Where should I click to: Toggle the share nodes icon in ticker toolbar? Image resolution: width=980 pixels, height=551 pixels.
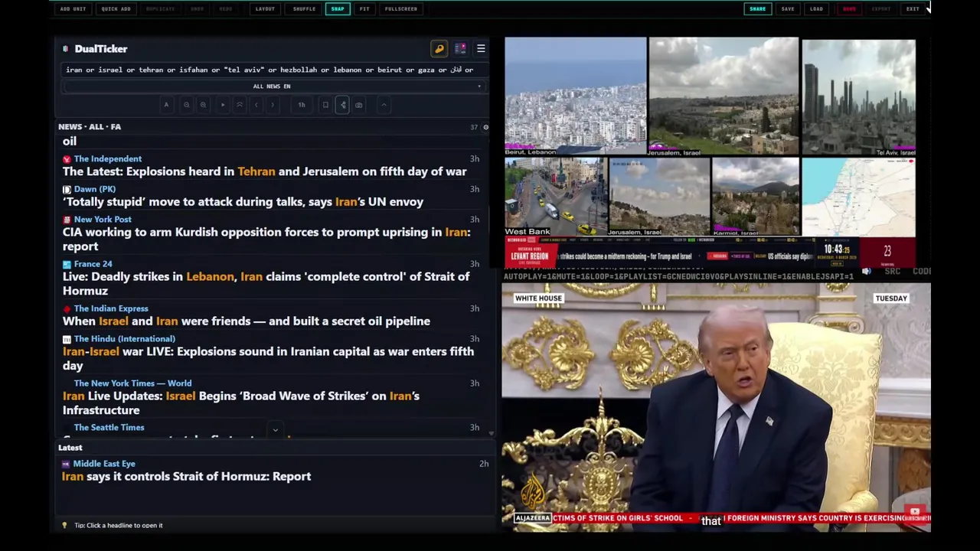(x=343, y=105)
